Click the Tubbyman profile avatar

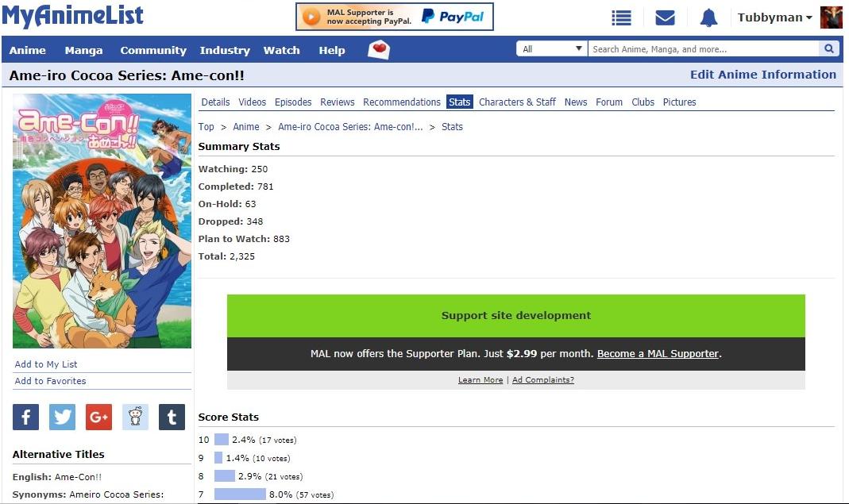click(x=832, y=17)
